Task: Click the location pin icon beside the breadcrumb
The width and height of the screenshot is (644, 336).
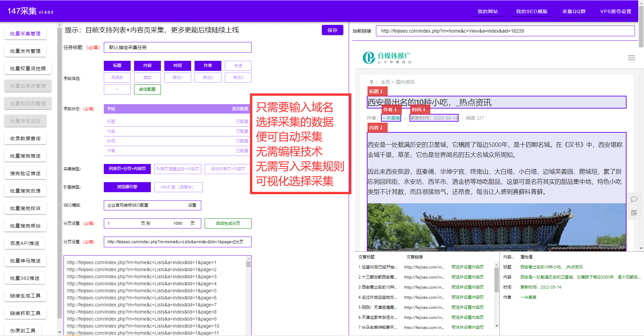Action: pos(372,82)
